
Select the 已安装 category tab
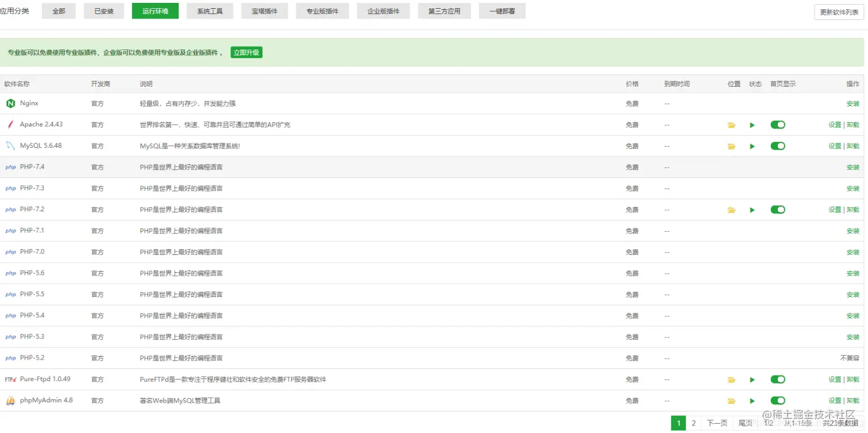click(x=104, y=11)
